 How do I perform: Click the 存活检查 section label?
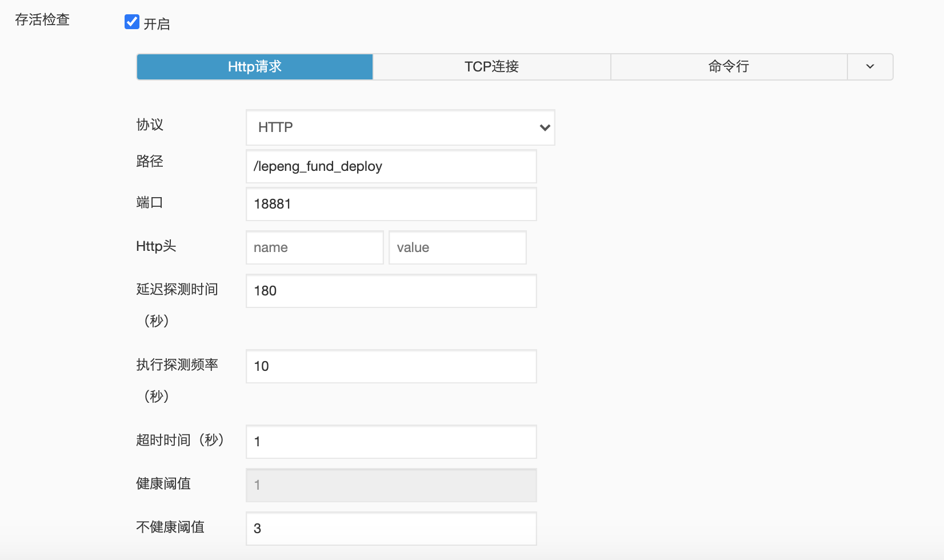coord(42,20)
